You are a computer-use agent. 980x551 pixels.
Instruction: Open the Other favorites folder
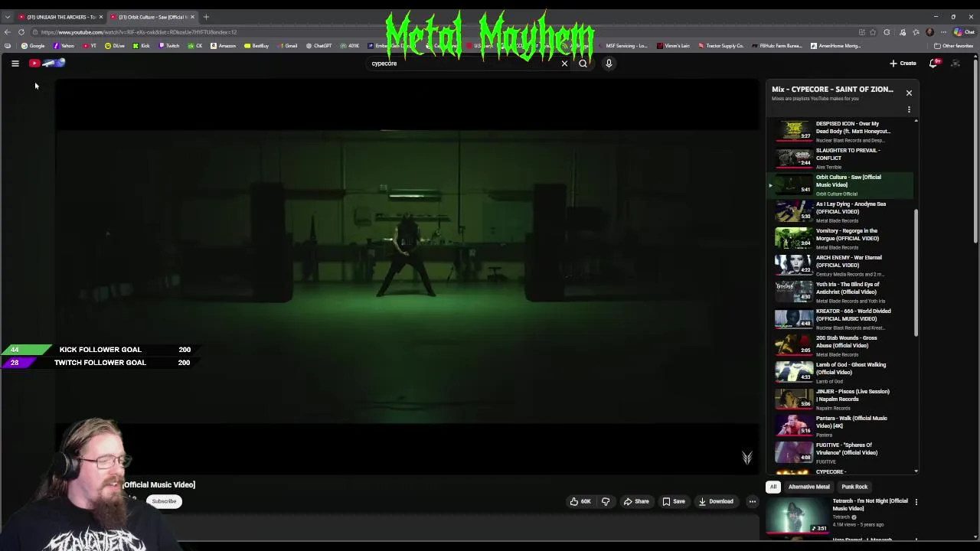(x=953, y=46)
